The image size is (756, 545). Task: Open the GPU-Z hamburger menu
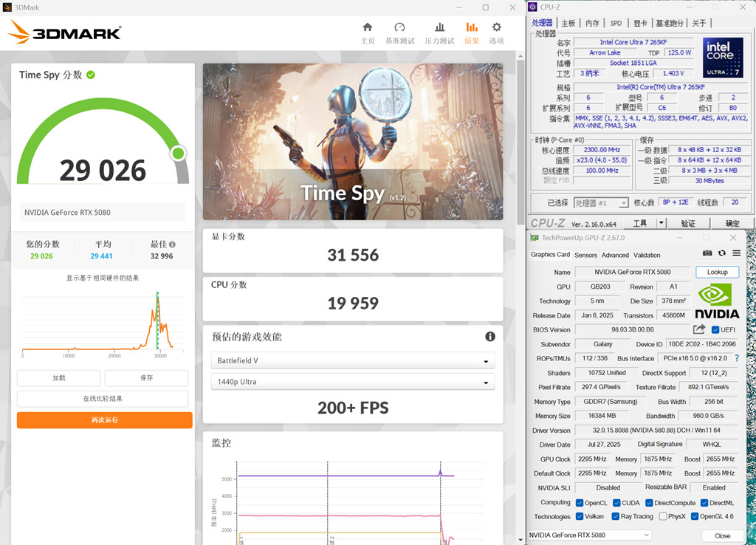[x=735, y=253]
